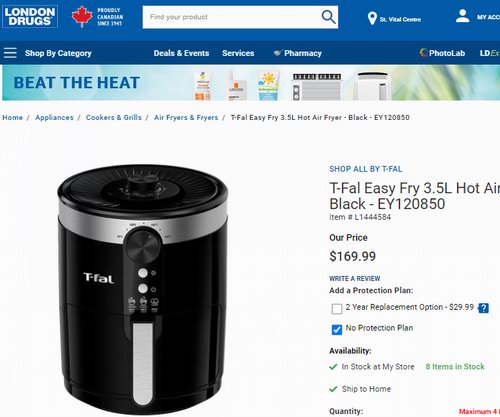Follow the Shop All By T-Fal link

tap(366, 169)
